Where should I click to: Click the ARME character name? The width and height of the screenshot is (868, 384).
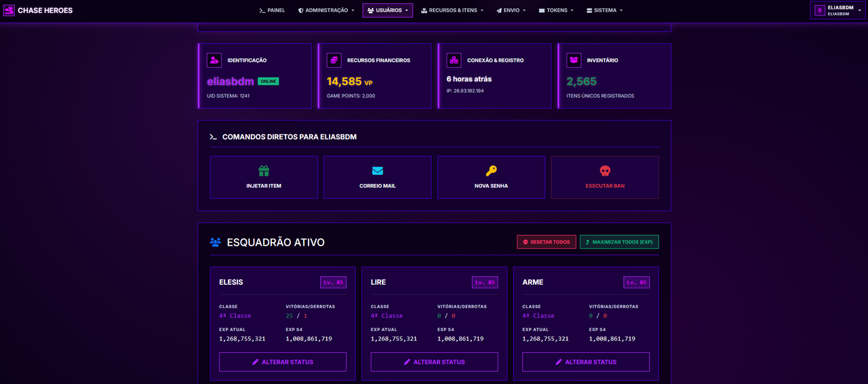(x=533, y=282)
